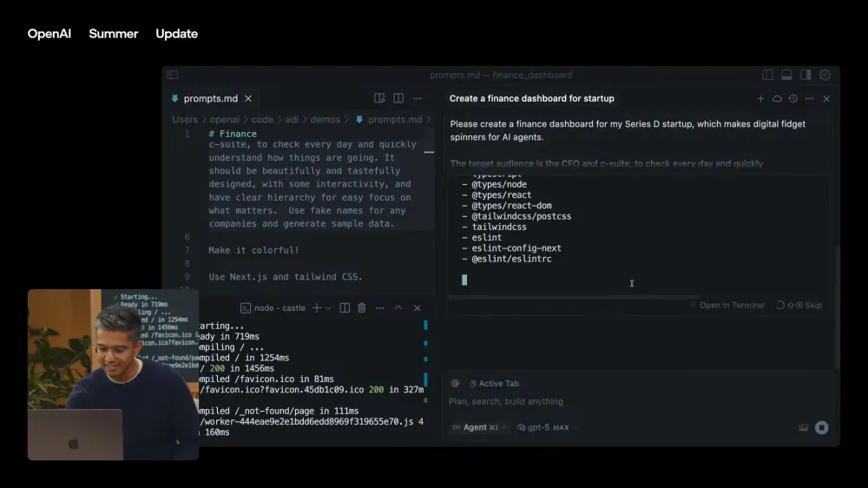Delete the node terminal with trash icon
Image resolution: width=868 pixels, height=488 pixels.
361,308
